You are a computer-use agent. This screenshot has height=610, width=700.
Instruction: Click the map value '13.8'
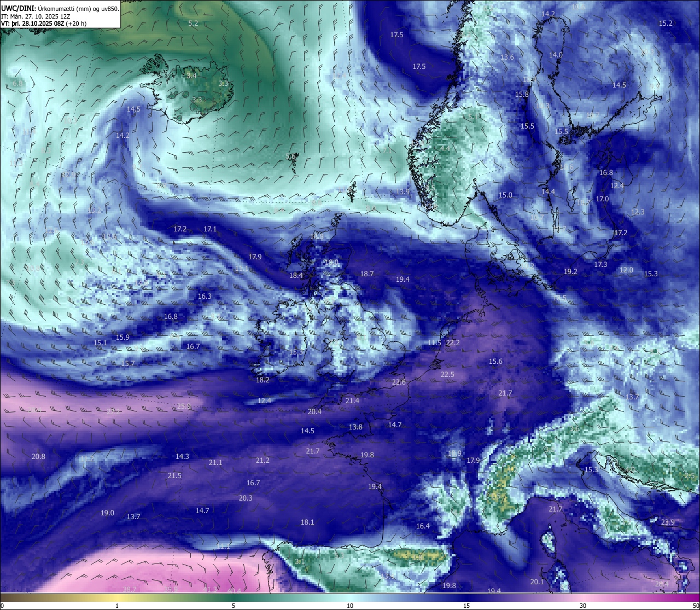click(x=355, y=427)
